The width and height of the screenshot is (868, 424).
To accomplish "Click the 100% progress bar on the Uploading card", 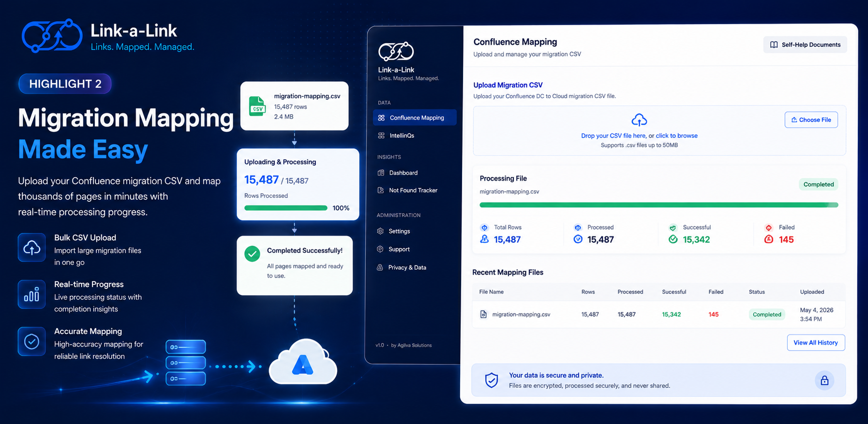I will coord(286,208).
